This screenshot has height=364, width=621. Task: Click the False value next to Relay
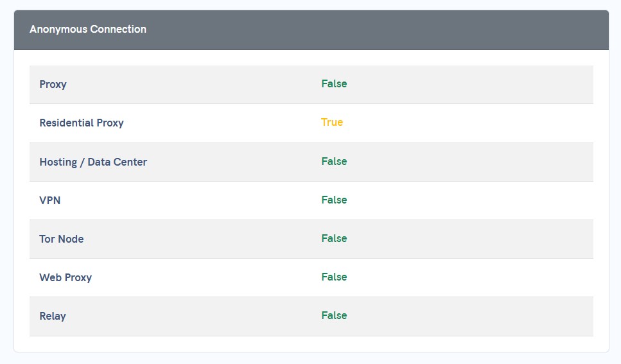click(334, 315)
